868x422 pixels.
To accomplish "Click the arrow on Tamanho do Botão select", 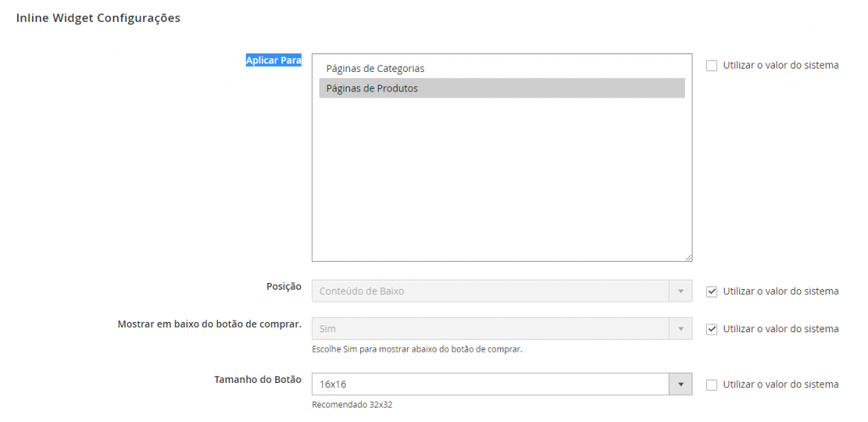I will (681, 384).
